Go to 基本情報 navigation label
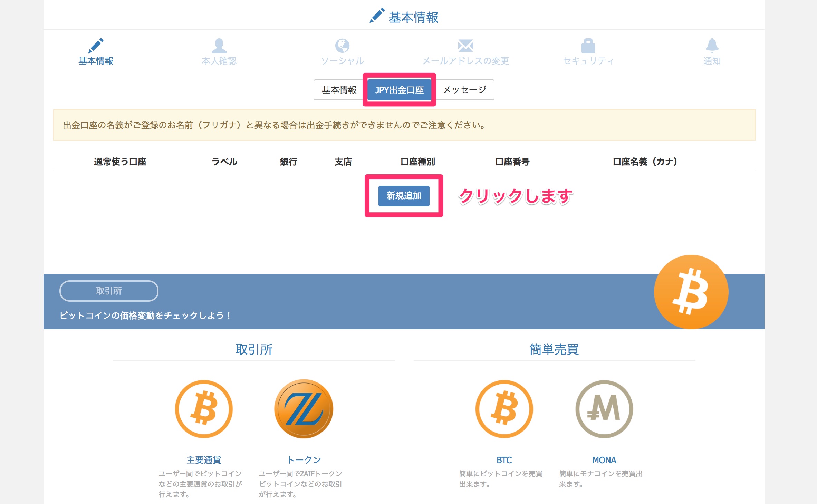 [x=96, y=61]
